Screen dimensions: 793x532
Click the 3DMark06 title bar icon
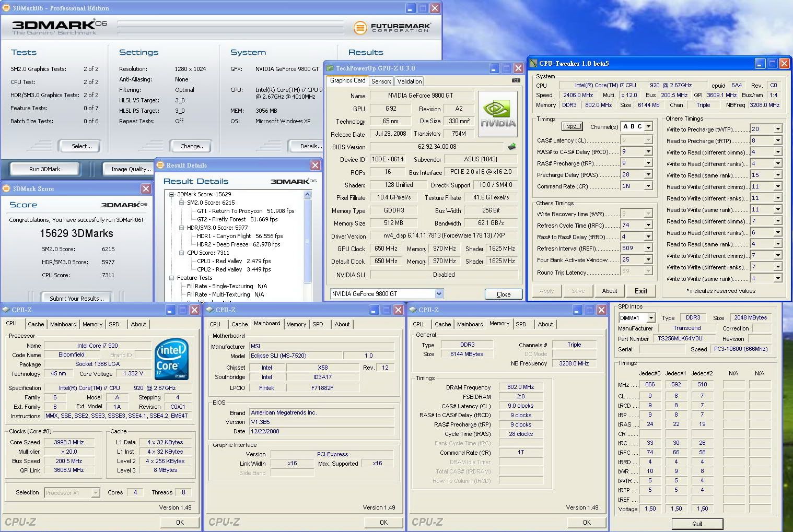7,8
